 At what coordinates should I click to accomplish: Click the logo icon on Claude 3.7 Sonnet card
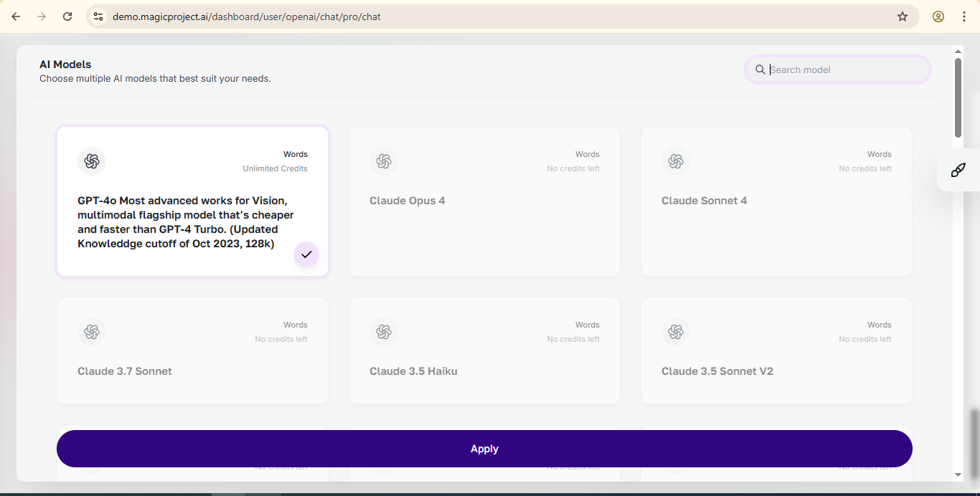click(92, 332)
